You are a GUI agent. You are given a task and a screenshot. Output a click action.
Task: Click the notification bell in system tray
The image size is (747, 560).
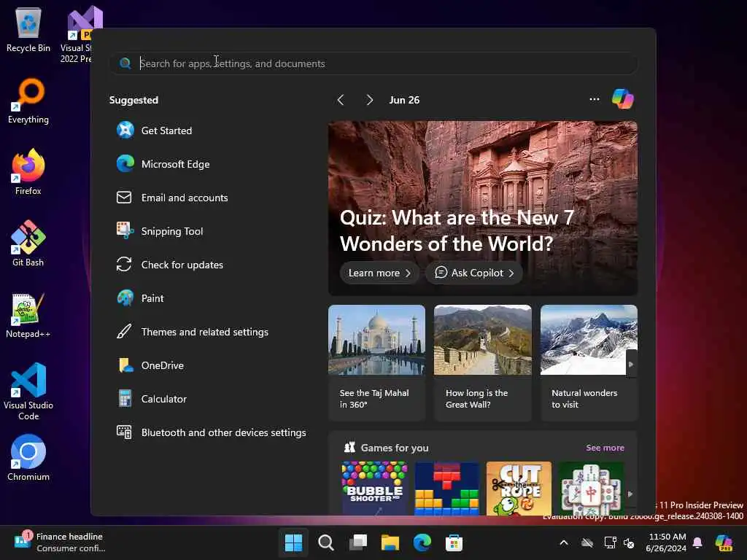coord(697,542)
